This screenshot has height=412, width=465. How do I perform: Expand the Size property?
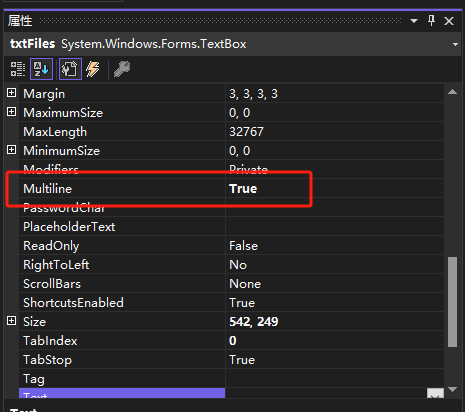(11, 321)
